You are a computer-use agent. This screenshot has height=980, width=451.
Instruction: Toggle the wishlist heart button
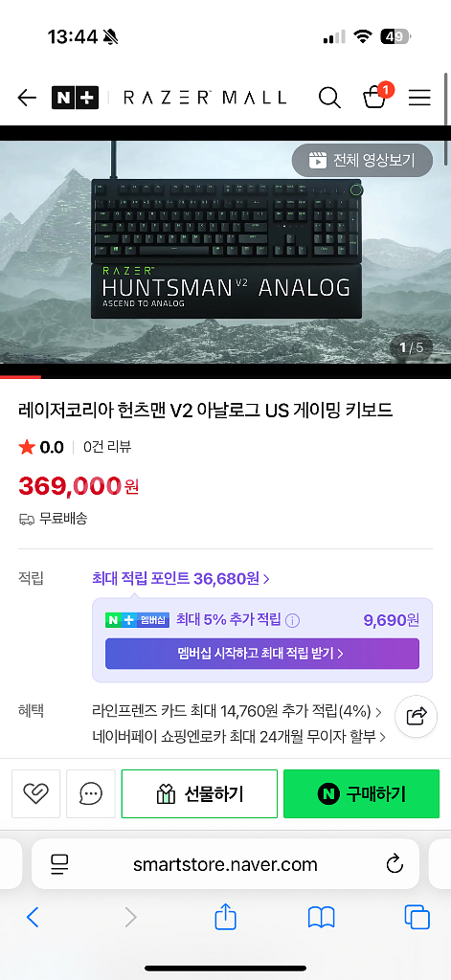click(x=35, y=793)
